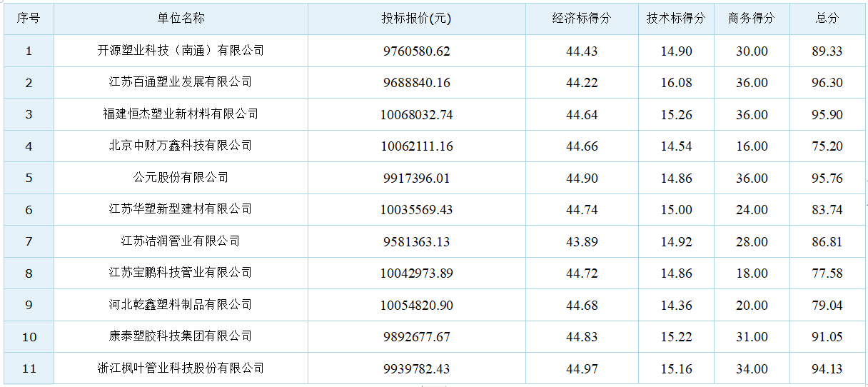Select 江苏洁润管业有限公司 cell
Viewport: 868px width, 387px height.
click(181, 241)
